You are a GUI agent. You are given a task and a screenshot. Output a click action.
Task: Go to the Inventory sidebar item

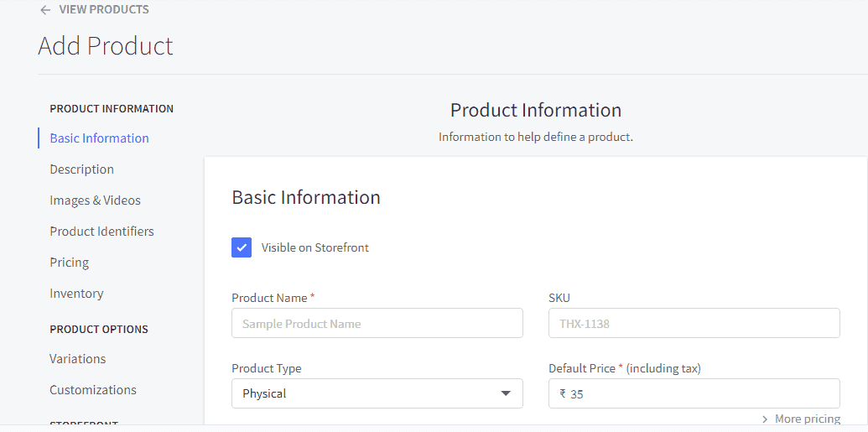coord(76,294)
